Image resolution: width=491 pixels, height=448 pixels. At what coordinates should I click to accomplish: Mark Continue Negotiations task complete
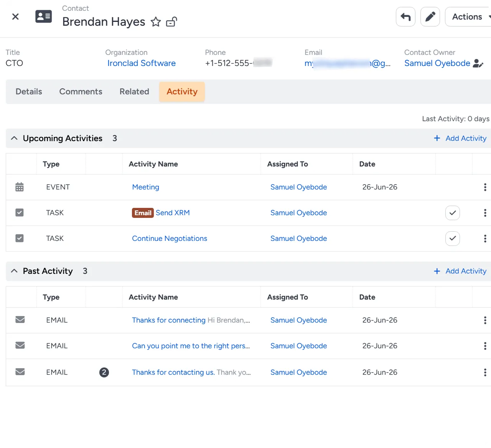[453, 239]
